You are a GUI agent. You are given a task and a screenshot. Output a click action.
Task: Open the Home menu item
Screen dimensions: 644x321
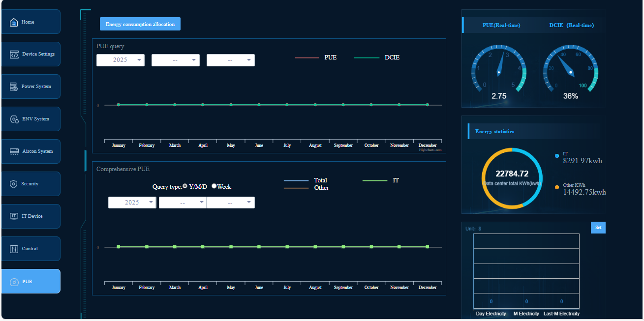(x=31, y=22)
